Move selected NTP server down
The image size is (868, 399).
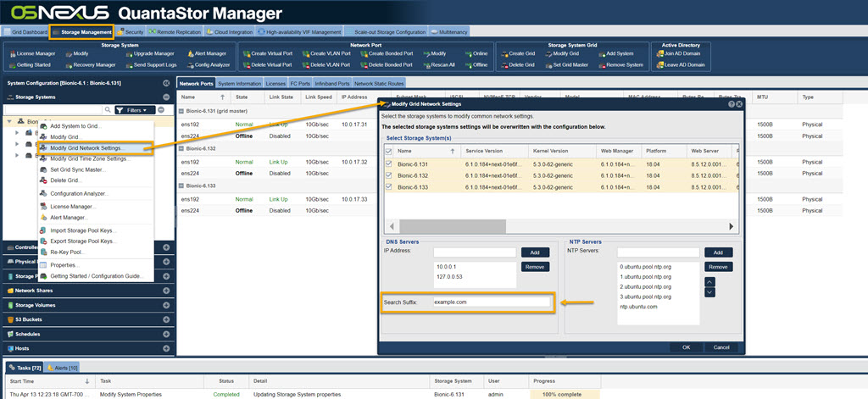tap(709, 292)
